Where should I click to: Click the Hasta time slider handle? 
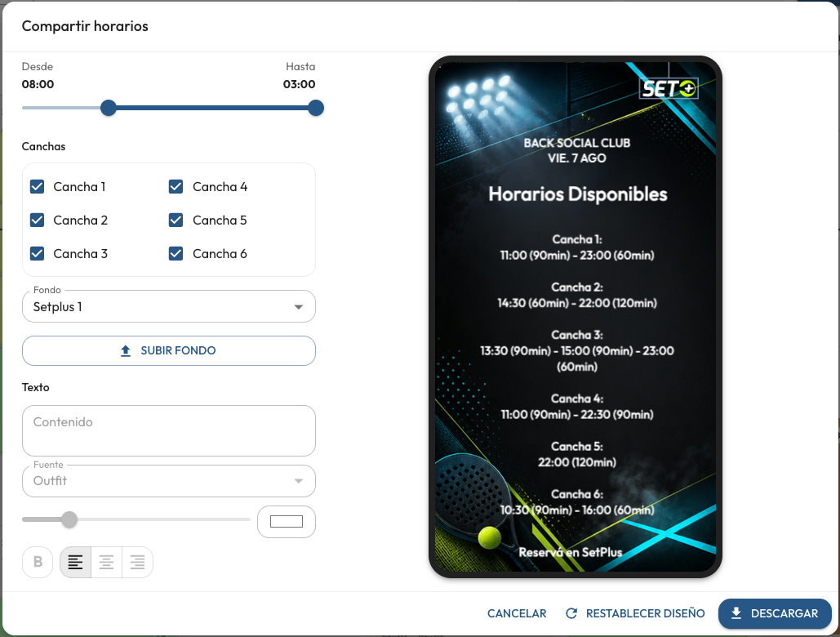316,108
